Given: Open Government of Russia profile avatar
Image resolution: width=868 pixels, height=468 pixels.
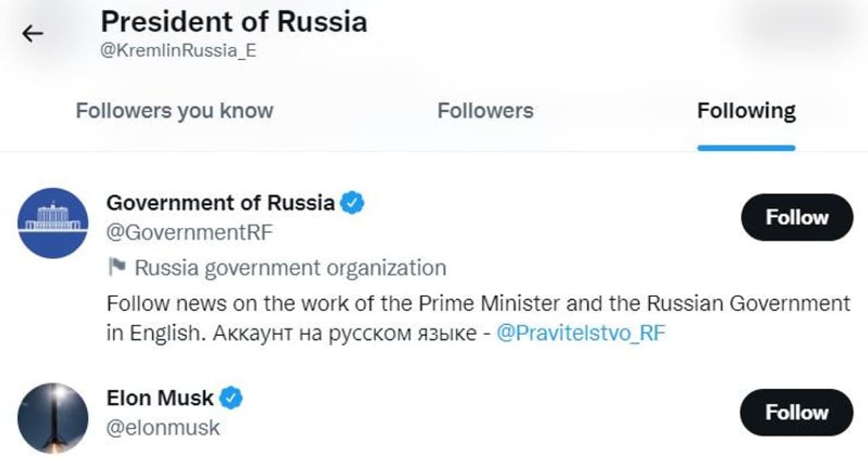Looking at the screenshot, I should pos(52,222).
